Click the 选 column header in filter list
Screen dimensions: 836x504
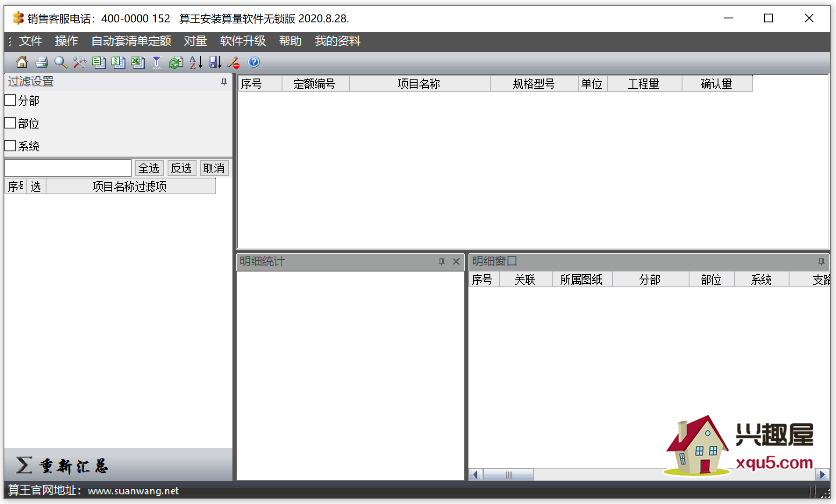36,186
